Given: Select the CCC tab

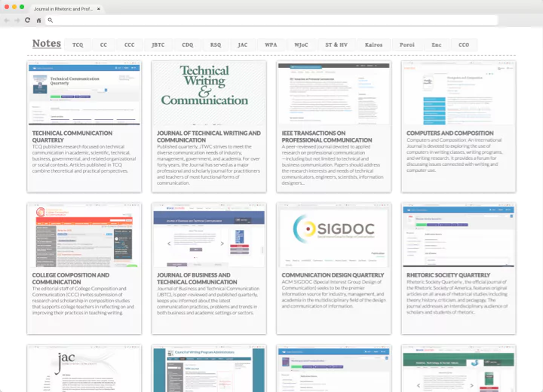Looking at the screenshot, I should coord(130,44).
